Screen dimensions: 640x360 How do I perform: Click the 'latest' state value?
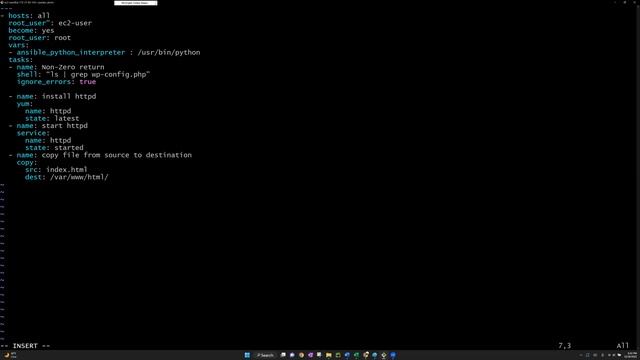point(67,118)
